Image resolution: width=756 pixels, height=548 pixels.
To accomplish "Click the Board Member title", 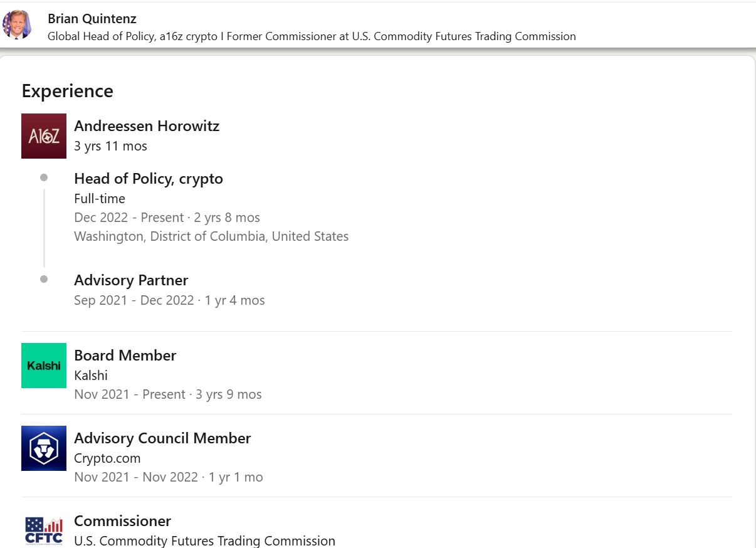I will (125, 356).
